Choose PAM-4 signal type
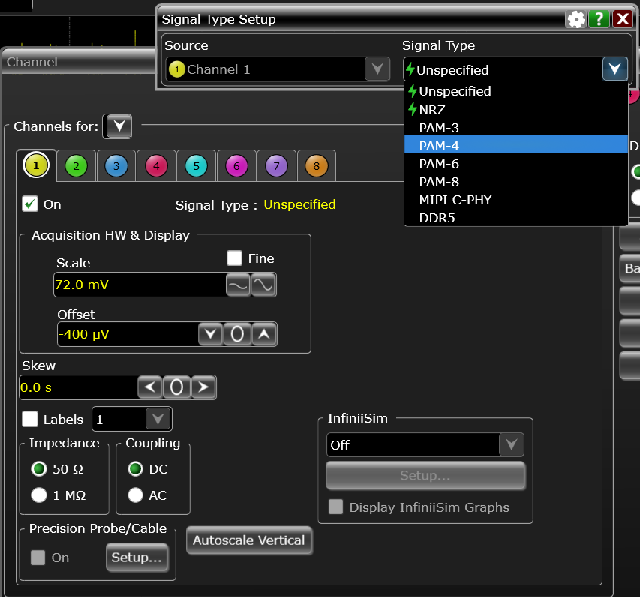Image resolution: width=640 pixels, height=597 pixels. (x=516, y=145)
